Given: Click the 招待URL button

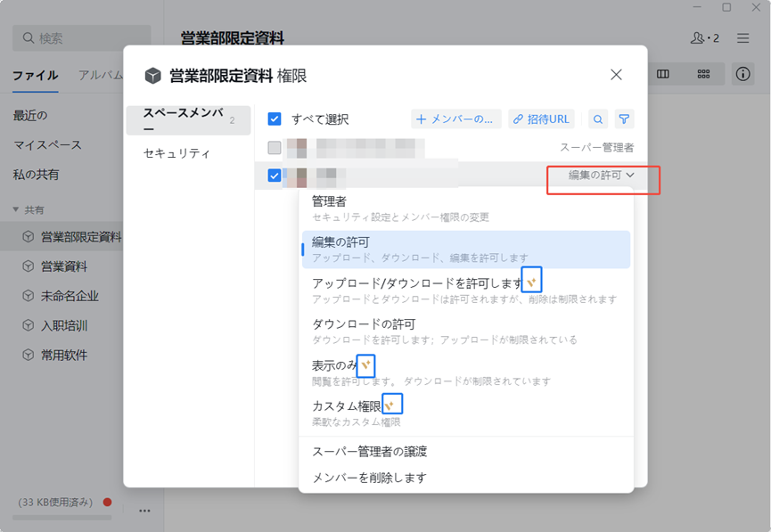Looking at the screenshot, I should (541, 119).
